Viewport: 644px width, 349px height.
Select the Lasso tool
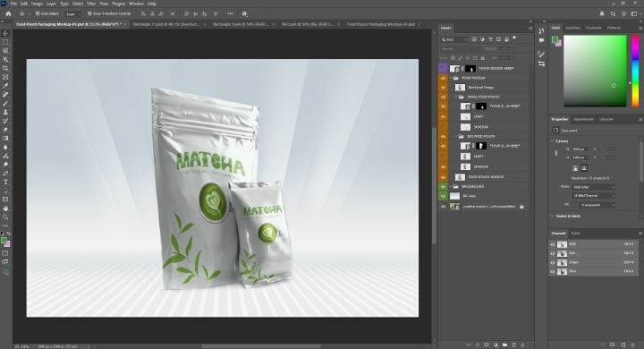click(5, 51)
